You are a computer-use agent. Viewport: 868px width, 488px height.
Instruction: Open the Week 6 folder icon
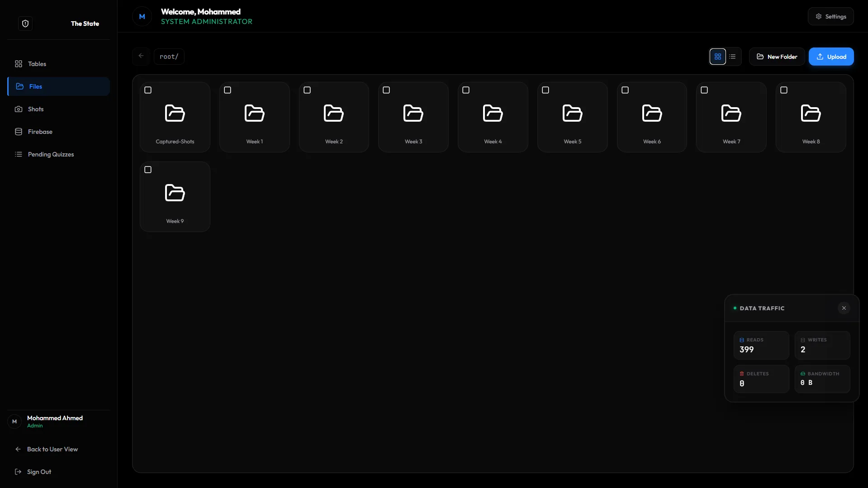click(652, 114)
